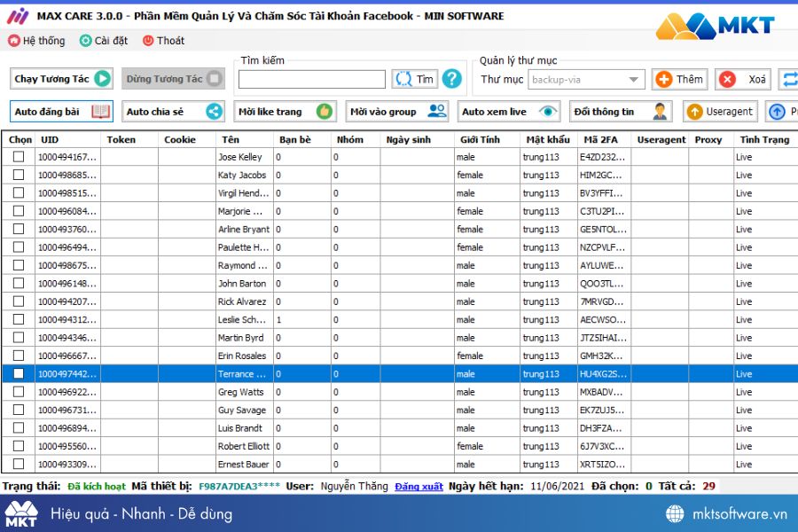Click the person icon on Đổi thông tin
Image resolution: width=798 pixels, height=532 pixels.
tap(660, 112)
